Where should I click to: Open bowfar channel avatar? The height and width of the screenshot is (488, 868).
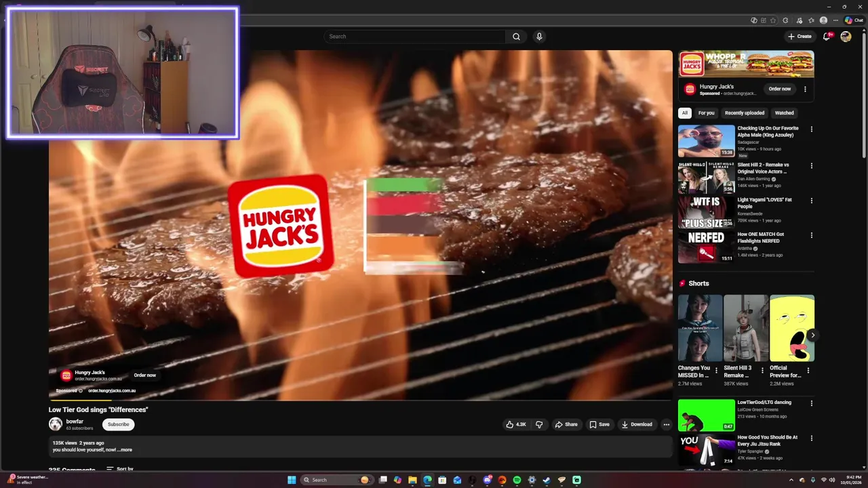(x=56, y=424)
